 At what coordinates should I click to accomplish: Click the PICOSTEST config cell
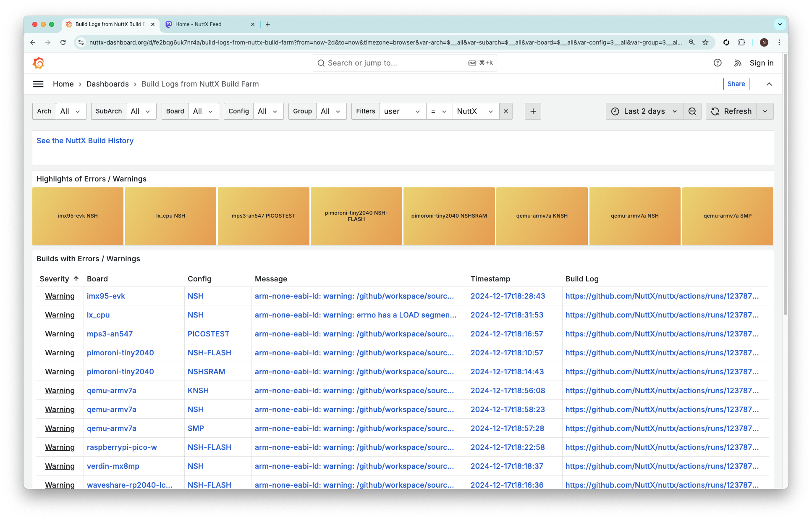[208, 334]
